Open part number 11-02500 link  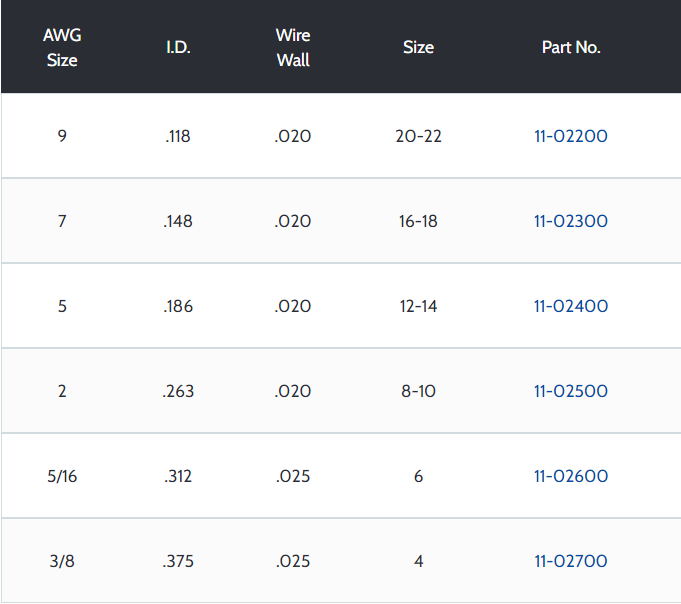point(571,391)
